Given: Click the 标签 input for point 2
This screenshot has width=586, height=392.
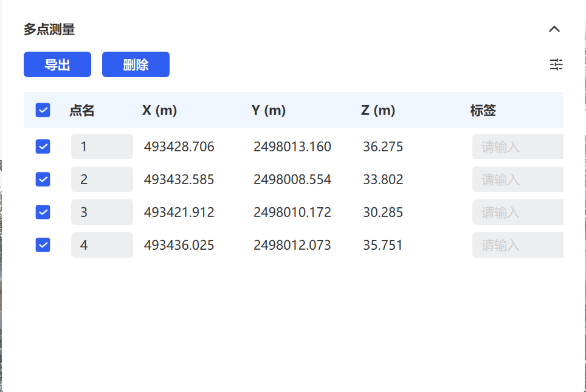Looking at the screenshot, I should 518,179.
